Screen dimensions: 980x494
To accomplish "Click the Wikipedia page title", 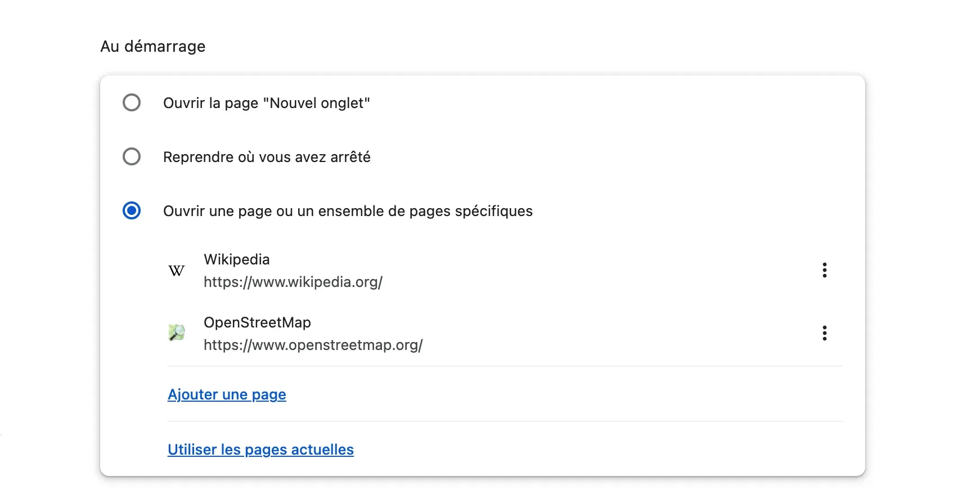I will pos(237,259).
